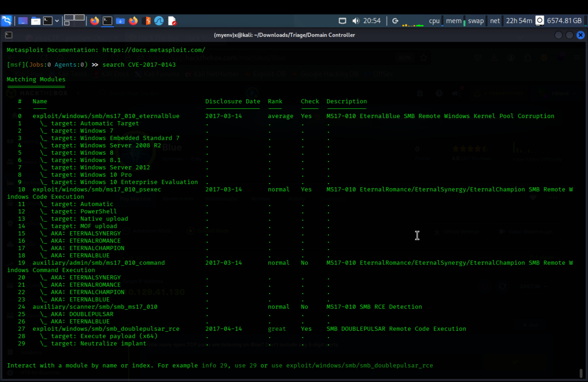Click the net monitor label
The image size is (588, 382).
[495, 21]
